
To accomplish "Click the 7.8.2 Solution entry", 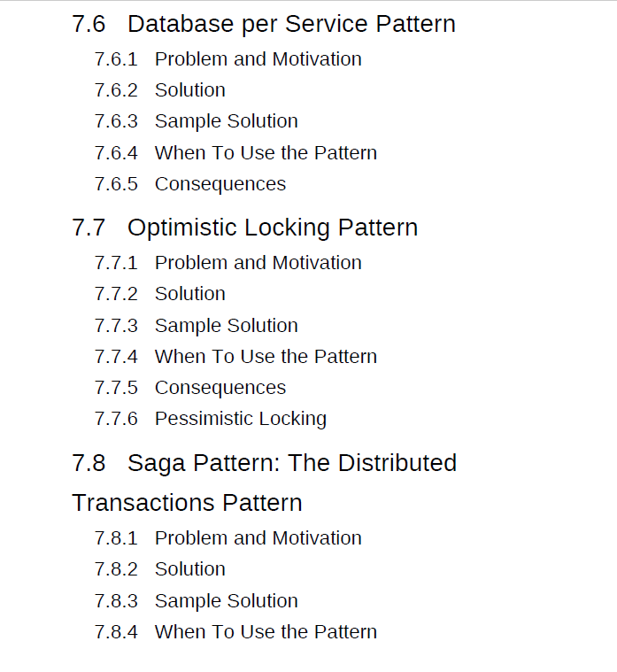I will [x=189, y=569].
